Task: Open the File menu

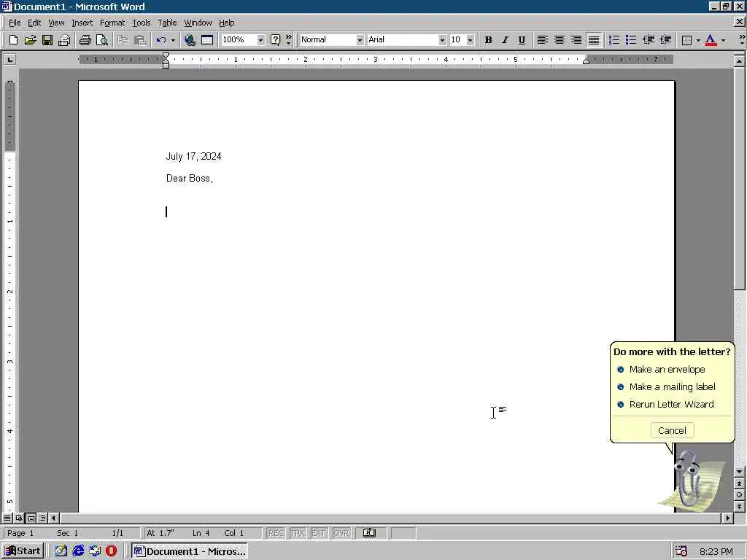Action: (15, 23)
